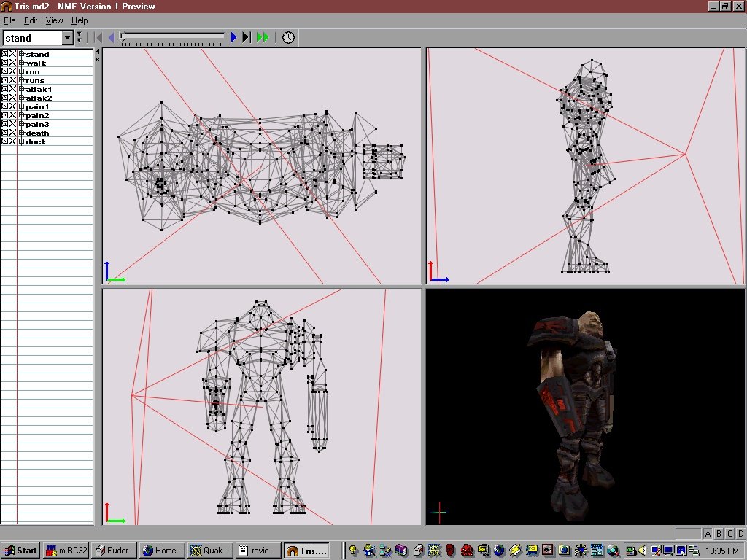This screenshot has height=560, width=747.
Task: Click the small R button beside the list
Action: [98, 60]
